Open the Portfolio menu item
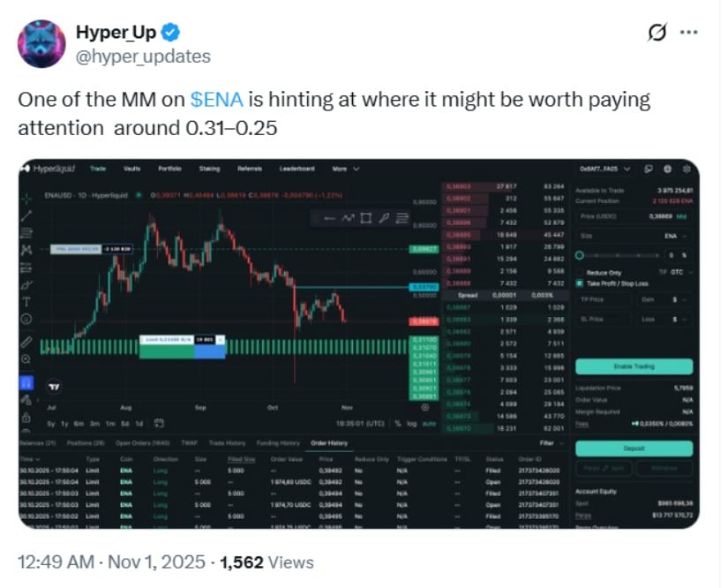This screenshot has height=588, width=728. [169, 169]
